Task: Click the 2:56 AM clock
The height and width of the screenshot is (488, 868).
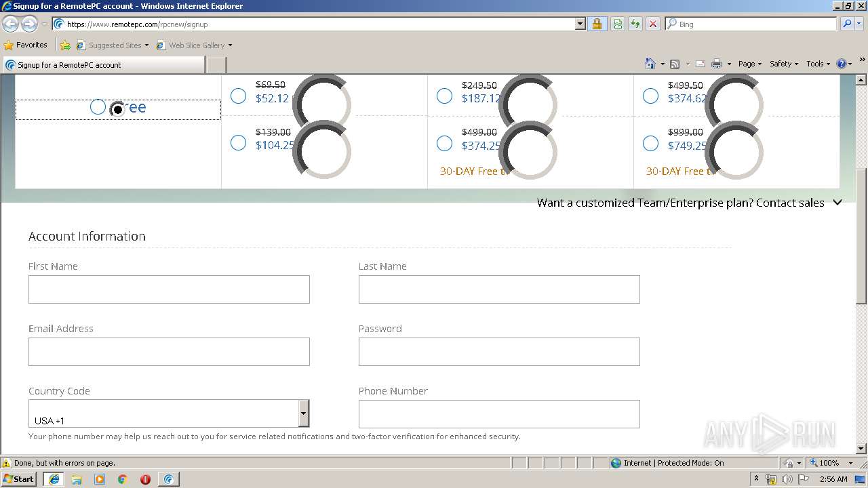Action: (x=833, y=479)
